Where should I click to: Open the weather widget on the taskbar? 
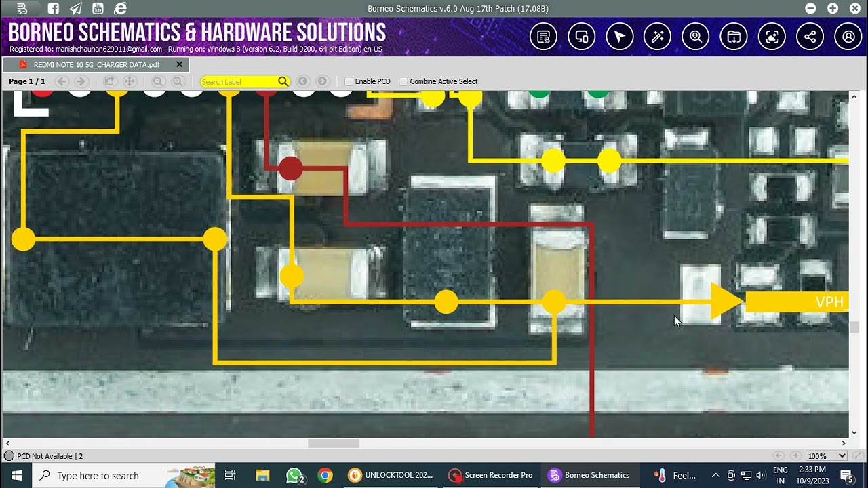point(676,475)
